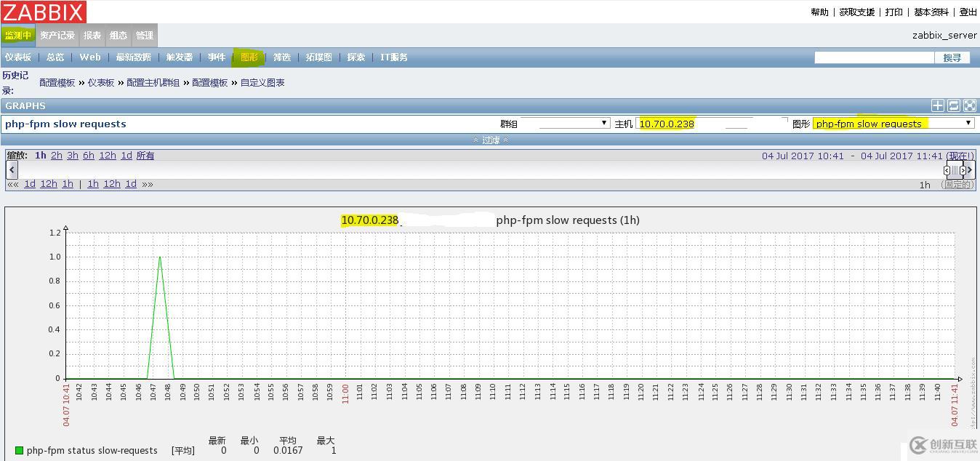Image resolution: width=980 pixels, height=461 pixels.
Task: Open the 拓扑图 page
Action: click(x=318, y=57)
